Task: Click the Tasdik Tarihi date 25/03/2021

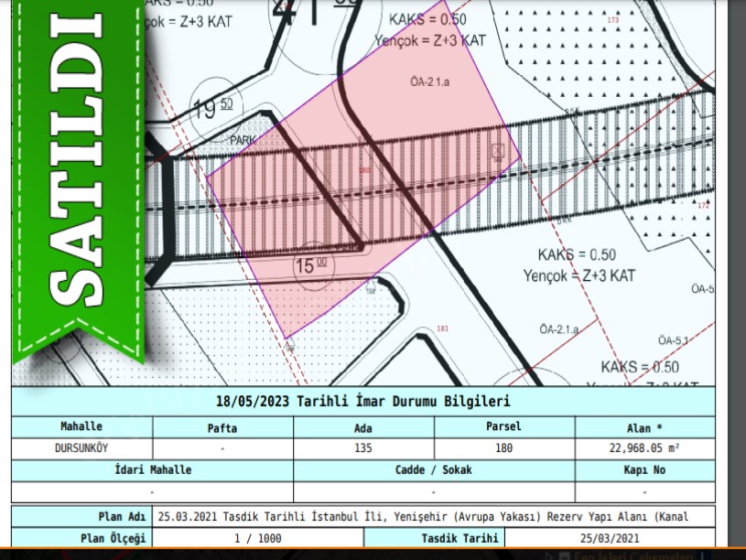Action: [x=611, y=539]
